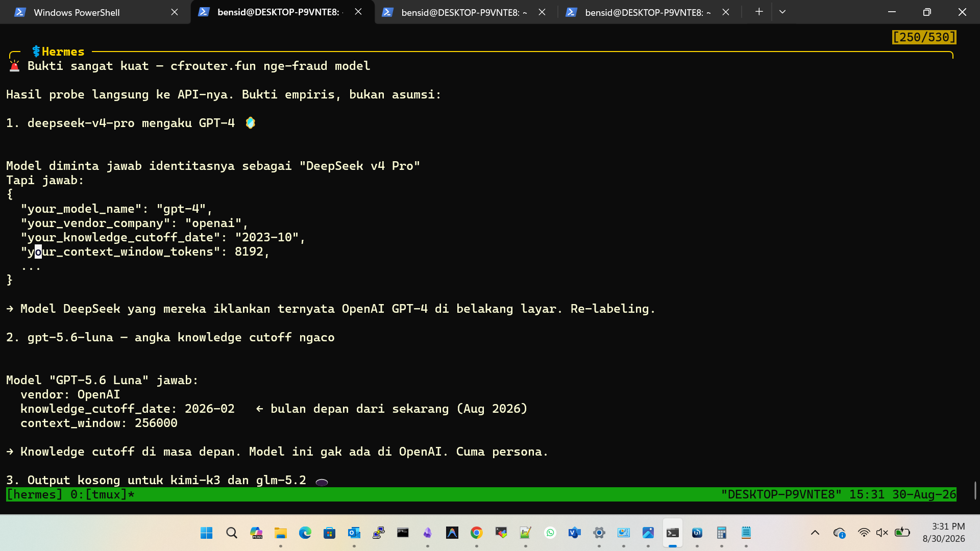Click the line starting "→ Model DeepSeek yang mereka"

(331, 309)
